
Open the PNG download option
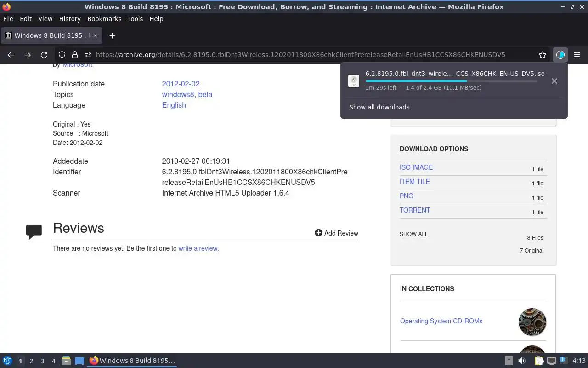[407, 196]
